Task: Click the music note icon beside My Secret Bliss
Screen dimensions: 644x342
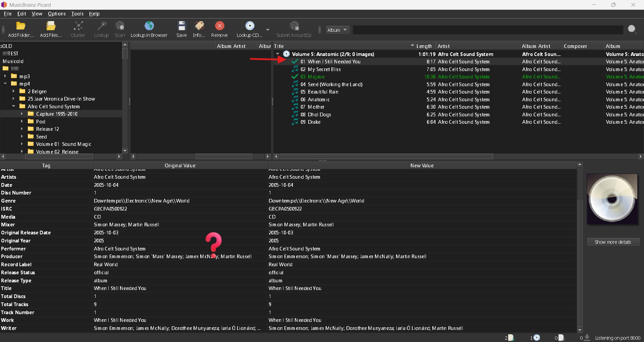Action: click(x=295, y=69)
